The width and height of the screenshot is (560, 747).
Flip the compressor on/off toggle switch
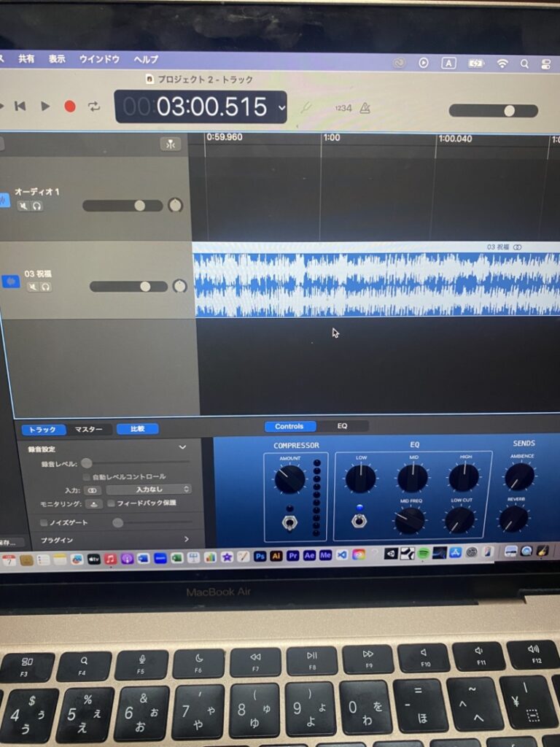289,523
